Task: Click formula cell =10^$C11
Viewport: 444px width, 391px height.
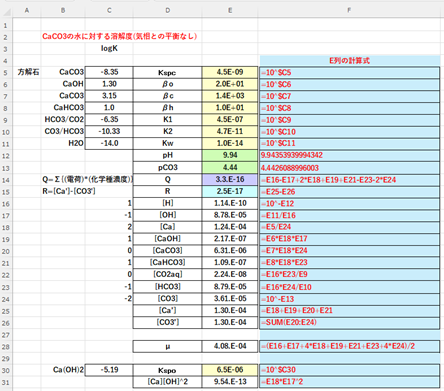Action: 349,143
